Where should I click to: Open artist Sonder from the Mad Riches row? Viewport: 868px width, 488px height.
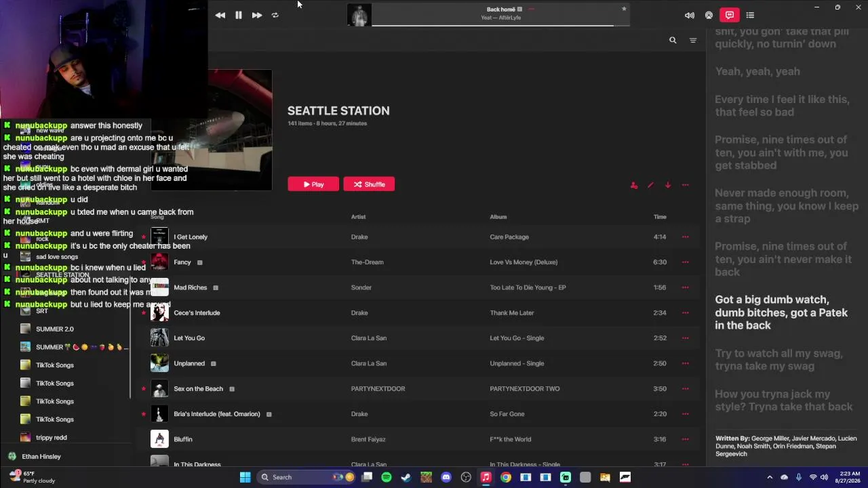pyautogui.click(x=361, y=287)
